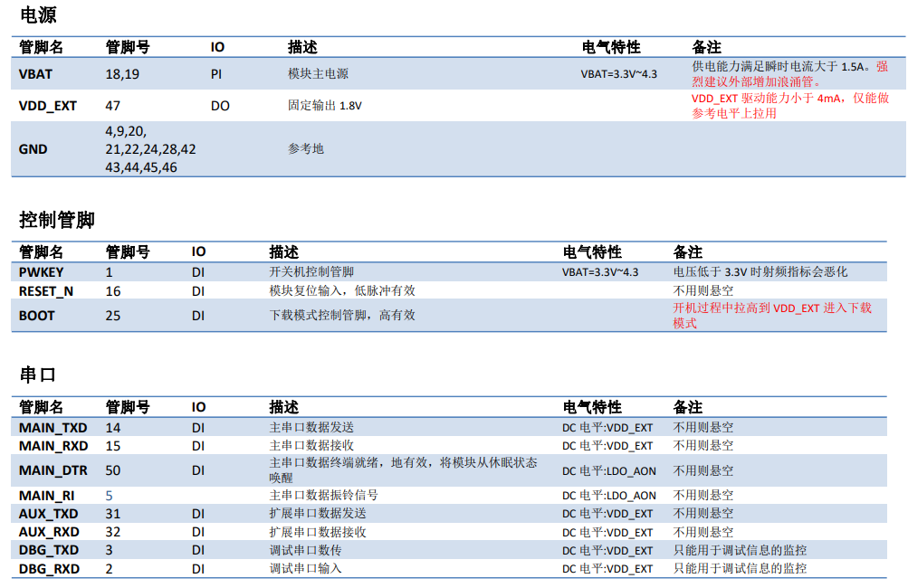Select the BOOT pin name
This screenshot has width=908, height=588.
[36, 316]
